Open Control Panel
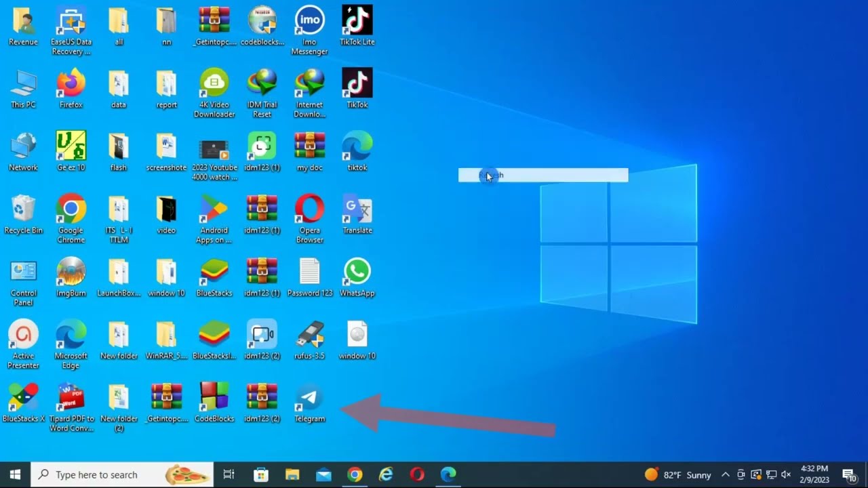 pos(23,283)
